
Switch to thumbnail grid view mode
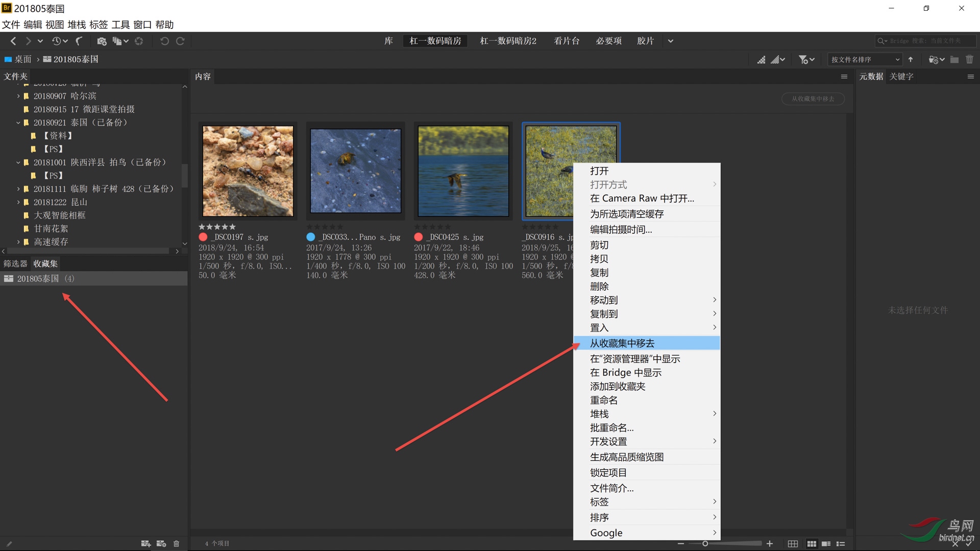pos(812,544)
